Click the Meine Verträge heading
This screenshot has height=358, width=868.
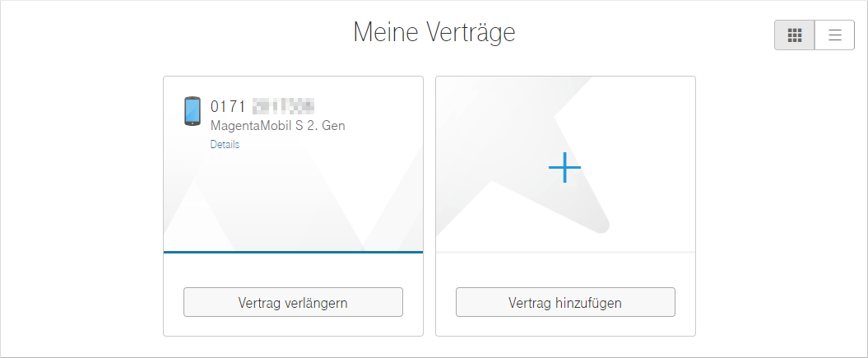click(434, 33)
